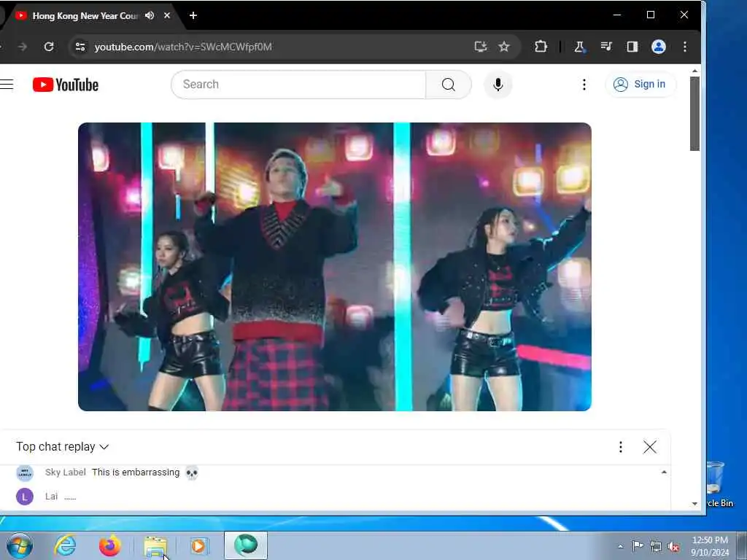Launch Firefox from taskbar
The height and width of the screenshot is (560, 747).
109,545
